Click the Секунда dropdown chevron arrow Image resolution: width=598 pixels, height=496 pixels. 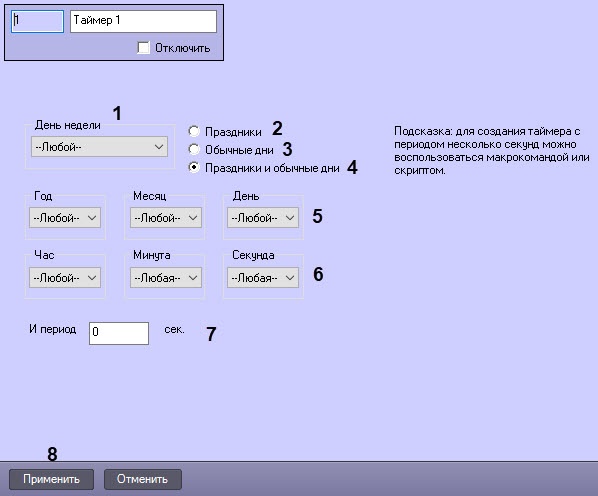point(290,278)
